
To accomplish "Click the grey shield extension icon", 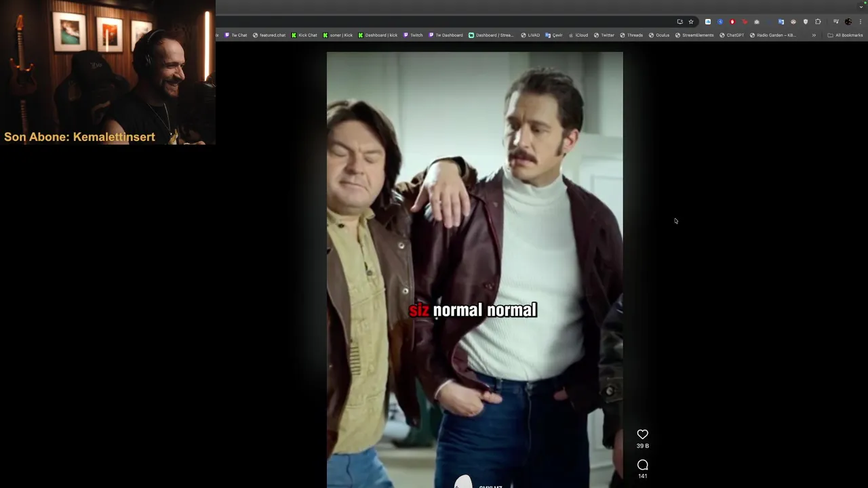I will coord(806,22).
